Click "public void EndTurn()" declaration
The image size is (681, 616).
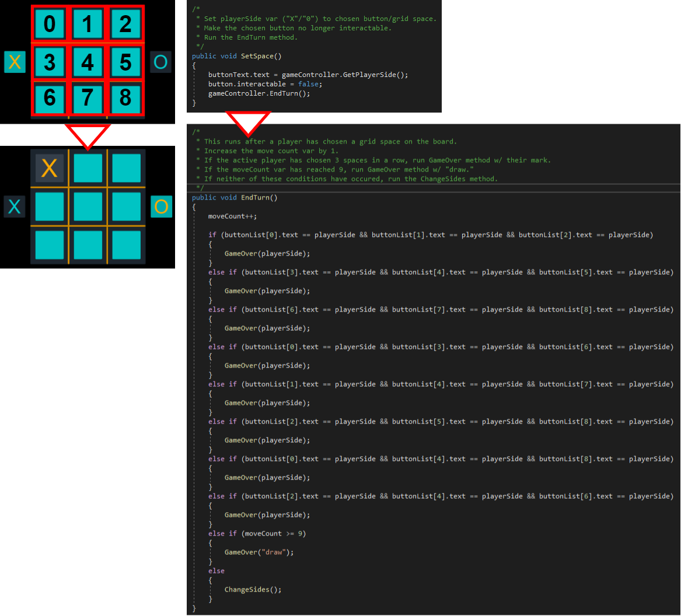click(235, 198)
